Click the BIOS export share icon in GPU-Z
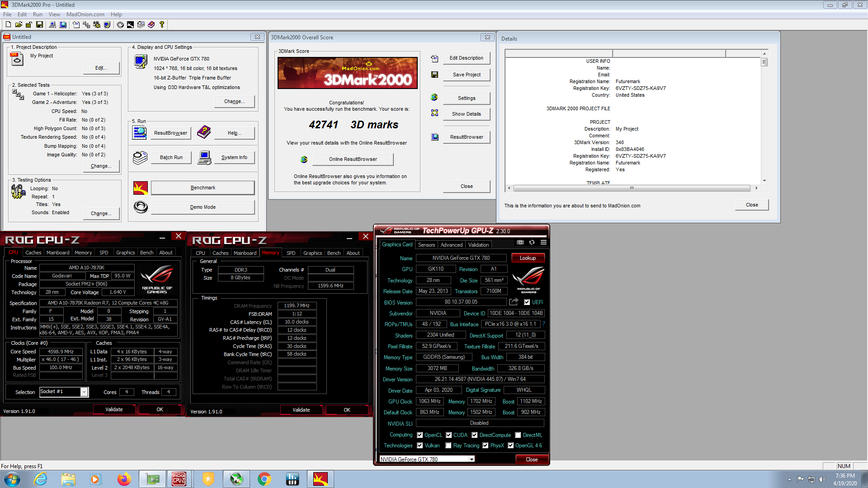The height and width of the screenshot is (488, 868). 514,302
